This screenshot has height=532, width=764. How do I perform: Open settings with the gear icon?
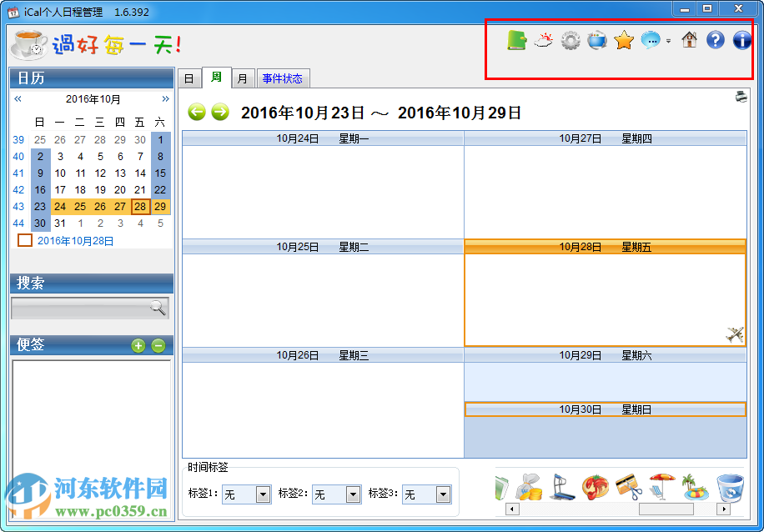[570, 39]
